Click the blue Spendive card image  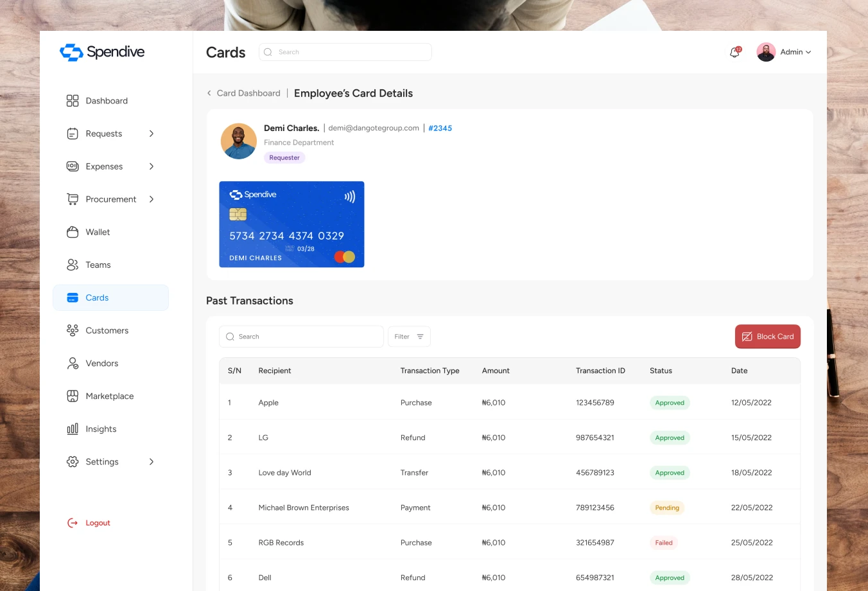coord(291,224)
